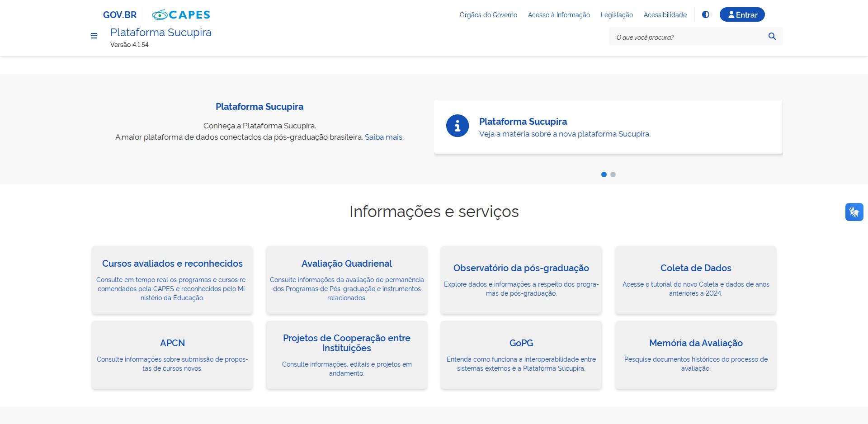This screenshot has width=868, height=424.
Task: Open Órgãos do Governo menu link
Action: tap(488, 15)
